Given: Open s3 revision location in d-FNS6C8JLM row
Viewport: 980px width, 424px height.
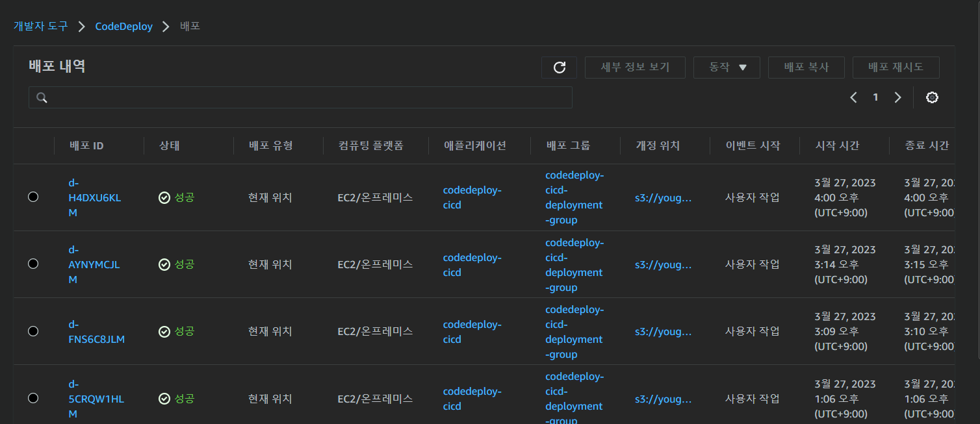Looking at the screenshot, I should click(663, 332).
